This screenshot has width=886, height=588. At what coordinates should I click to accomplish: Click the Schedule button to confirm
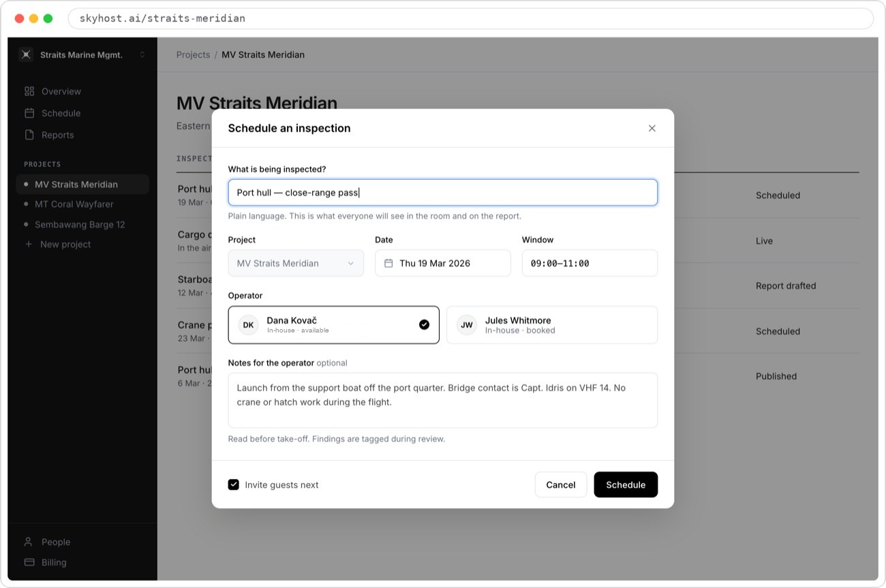point(626,484)
